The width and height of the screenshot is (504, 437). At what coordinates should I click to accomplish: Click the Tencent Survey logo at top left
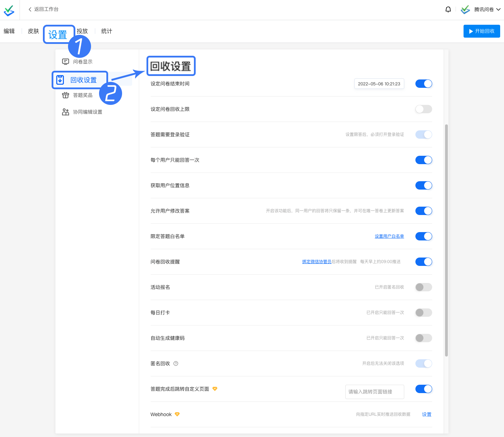point(9,10)
